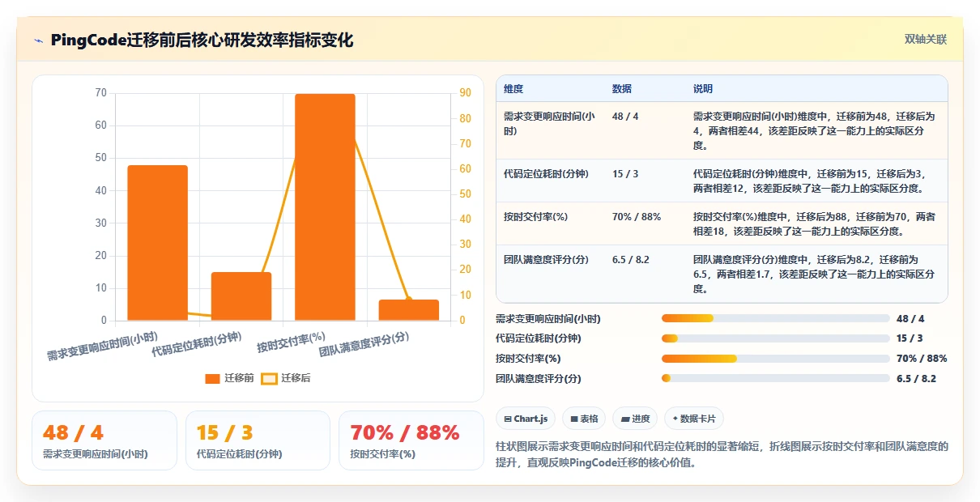This screenshot has height=502, width=980.
Task: Click the 数据 column header in the table
Action: click(x=622, y=88)
